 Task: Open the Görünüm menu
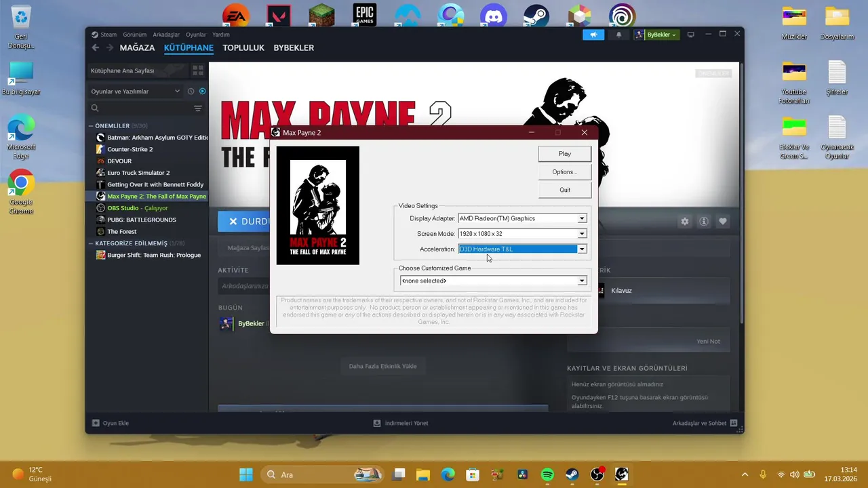pos(134,35)
